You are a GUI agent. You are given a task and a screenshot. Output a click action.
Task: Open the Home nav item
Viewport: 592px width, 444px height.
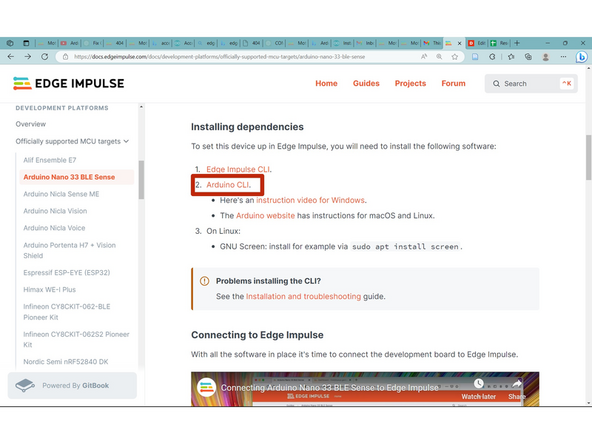pos(326,83)
